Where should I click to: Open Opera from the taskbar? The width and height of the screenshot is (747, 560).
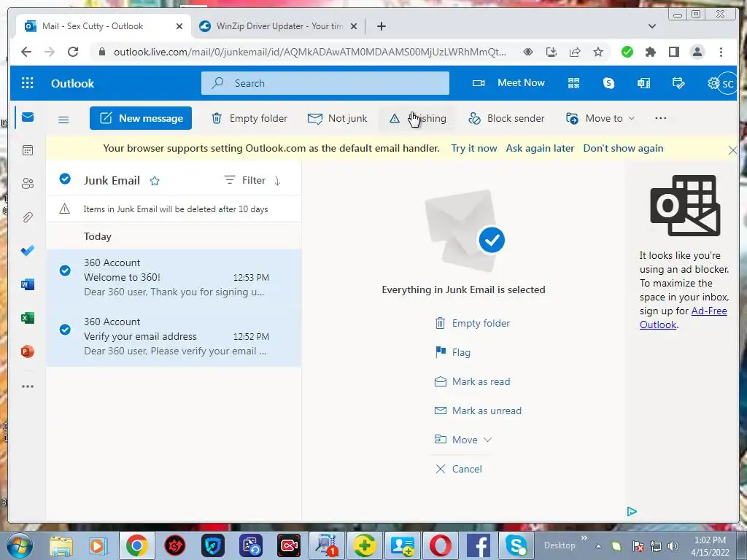[x=441, y=545]
